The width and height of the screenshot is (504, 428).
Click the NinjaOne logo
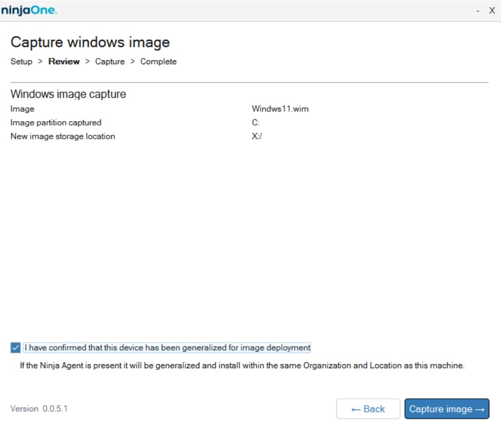point(29,10)
